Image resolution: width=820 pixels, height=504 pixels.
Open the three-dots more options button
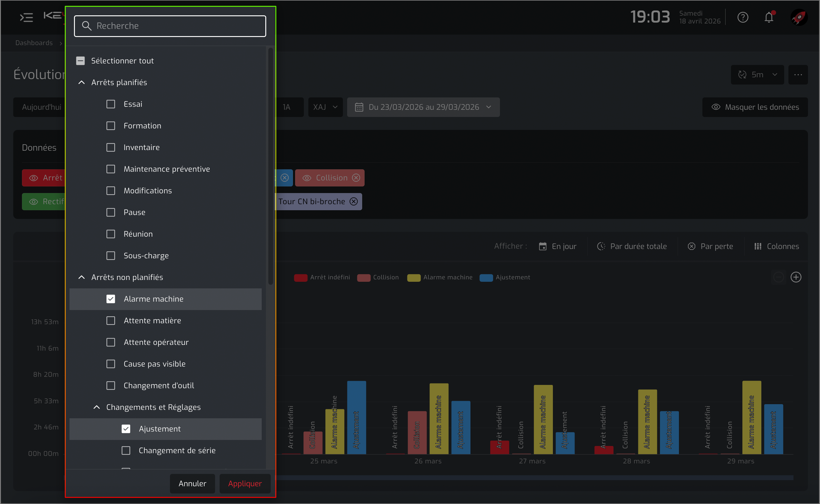[x=798, y=75]
